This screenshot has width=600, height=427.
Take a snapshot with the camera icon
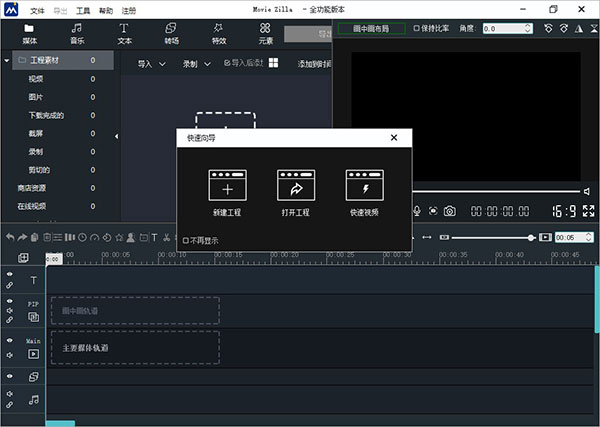coord(450,211)
